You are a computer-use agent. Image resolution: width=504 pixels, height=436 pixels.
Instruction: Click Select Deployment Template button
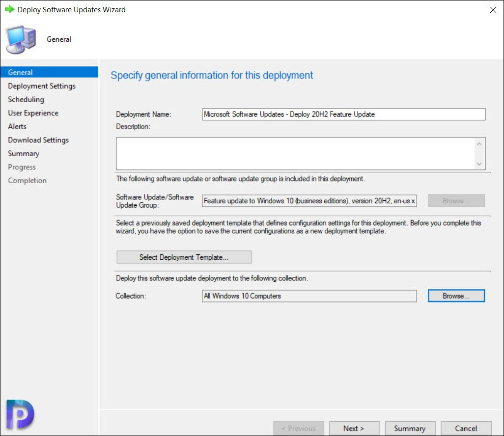click(184, 257)
